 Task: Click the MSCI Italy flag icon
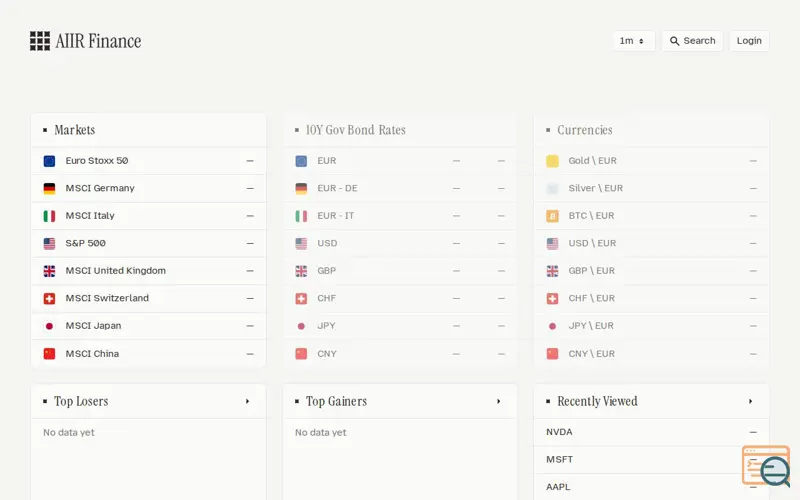click(x=49, y=216)
